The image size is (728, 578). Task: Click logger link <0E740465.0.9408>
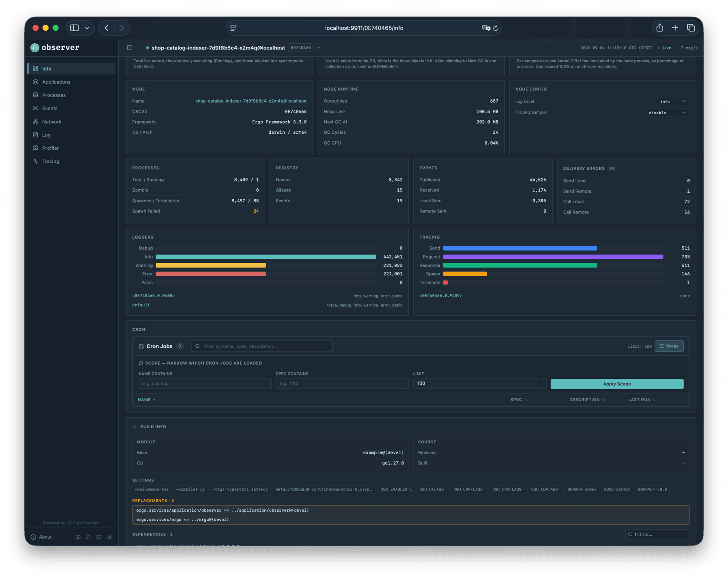[153, 296]
